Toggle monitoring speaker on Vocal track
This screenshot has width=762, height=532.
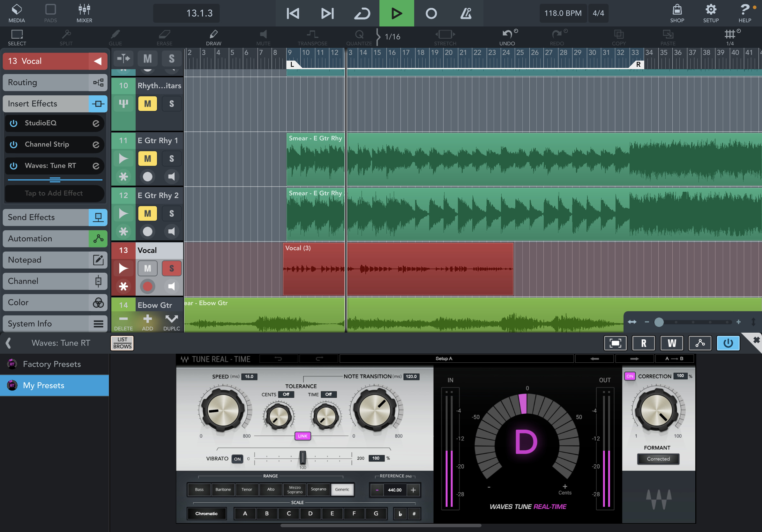[x=172, y=286]
